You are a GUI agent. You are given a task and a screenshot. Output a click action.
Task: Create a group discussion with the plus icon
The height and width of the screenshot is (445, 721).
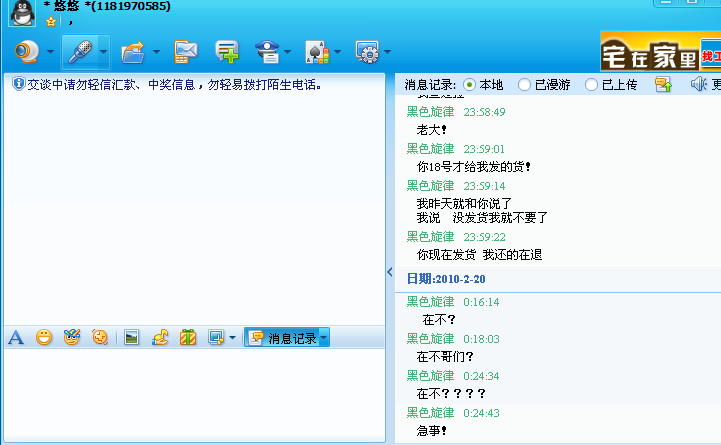pos(227,51)
